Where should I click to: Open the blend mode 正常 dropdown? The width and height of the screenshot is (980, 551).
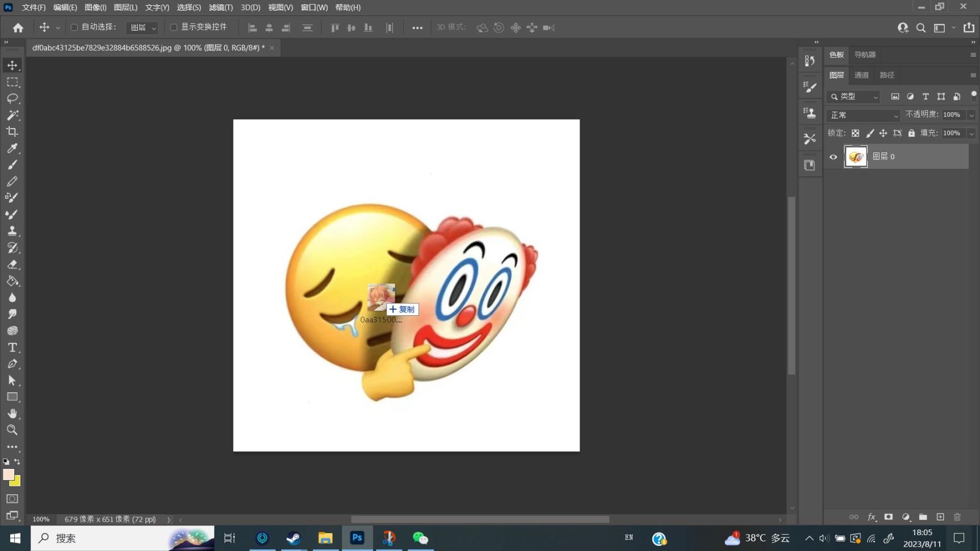[863, 115]
